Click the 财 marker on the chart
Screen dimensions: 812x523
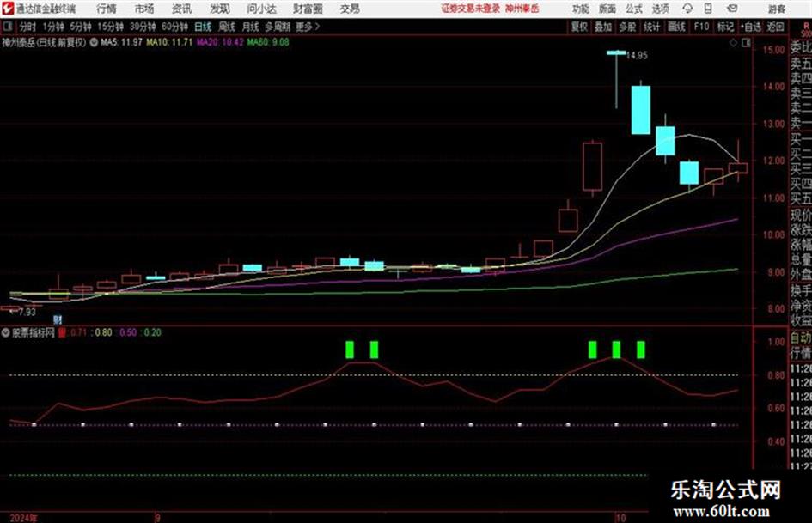(x=58, y=320)
